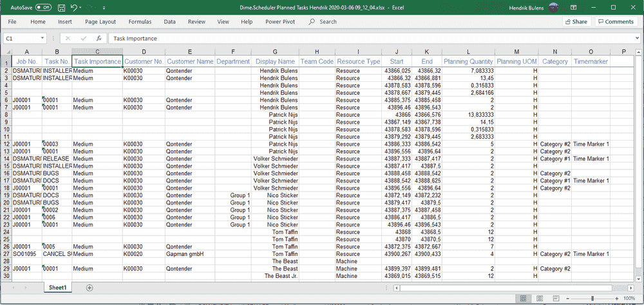Click the Search magnifier box

pos(323,22)
